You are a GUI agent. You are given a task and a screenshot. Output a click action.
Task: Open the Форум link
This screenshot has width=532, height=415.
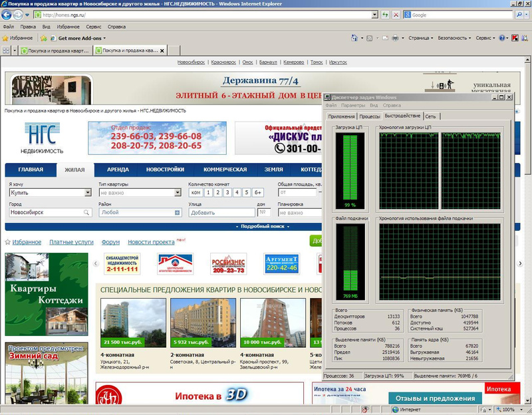coord(110,242)
